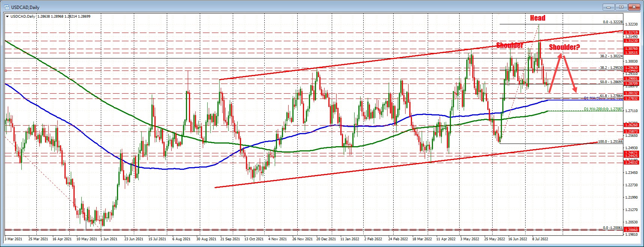Click the 11 Jan 2022 date label
644x247 pixels.
click(x=350, y=239)
